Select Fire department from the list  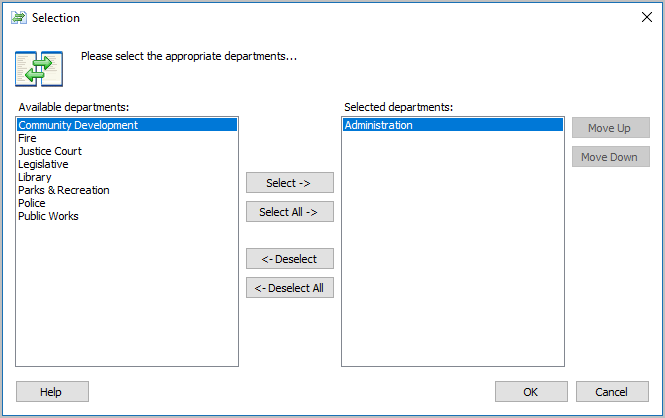pos(27,138)
